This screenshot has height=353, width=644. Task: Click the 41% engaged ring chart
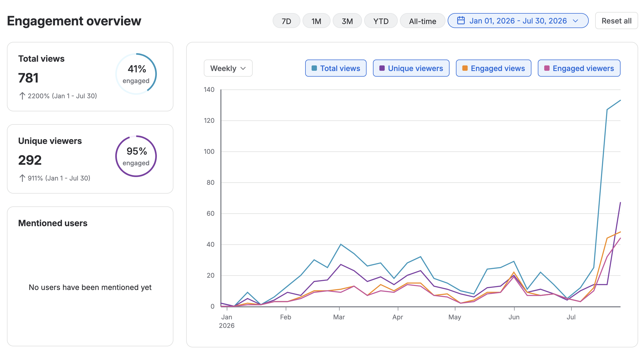coord(136,74)
